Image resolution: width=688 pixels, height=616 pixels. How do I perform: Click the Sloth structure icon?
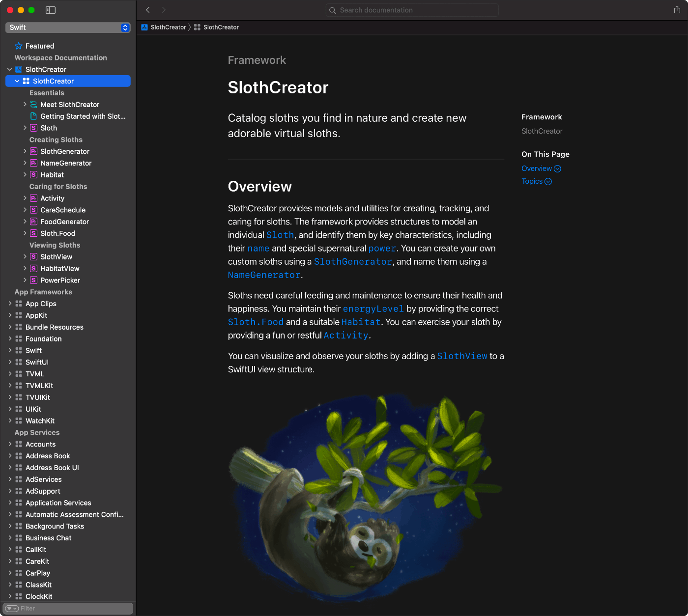coord(33,128)
